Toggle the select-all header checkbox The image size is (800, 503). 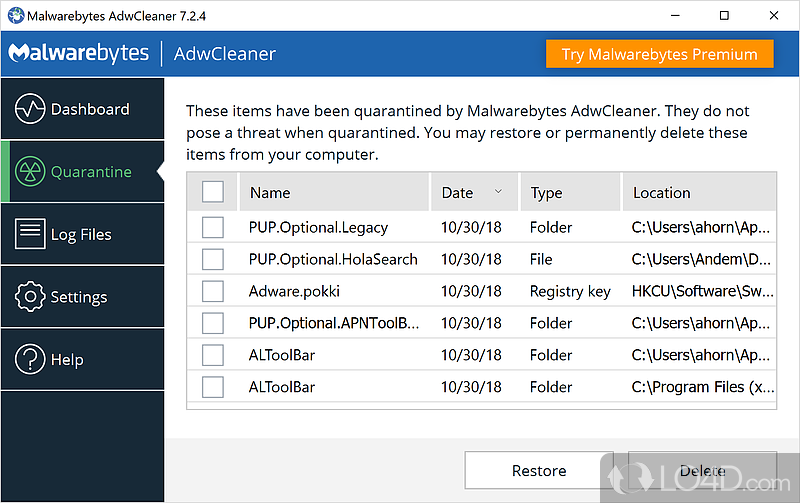pyautogui.click(x=212, y=192)
